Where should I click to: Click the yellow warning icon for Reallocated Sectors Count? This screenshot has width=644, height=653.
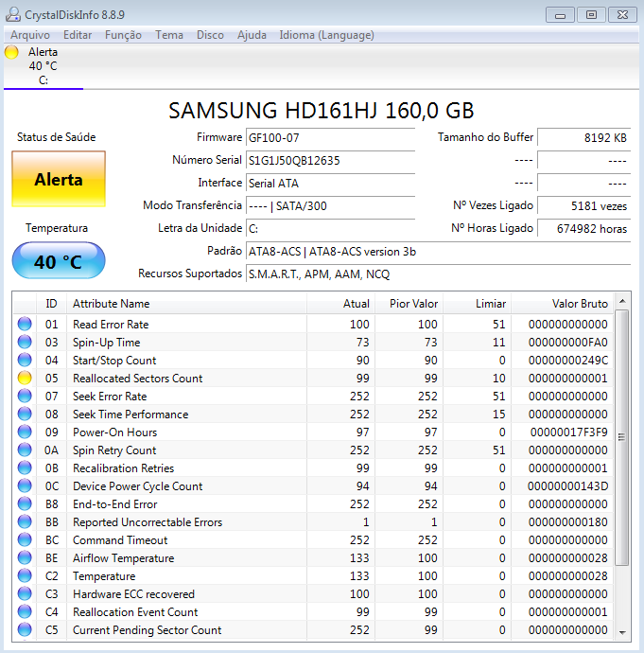(x=25, y=378)
